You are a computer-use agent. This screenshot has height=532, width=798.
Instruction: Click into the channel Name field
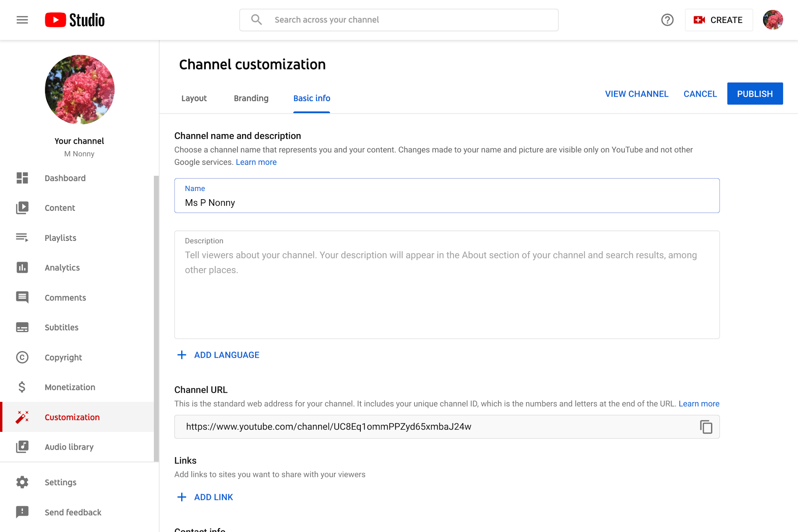coord(447,203)
